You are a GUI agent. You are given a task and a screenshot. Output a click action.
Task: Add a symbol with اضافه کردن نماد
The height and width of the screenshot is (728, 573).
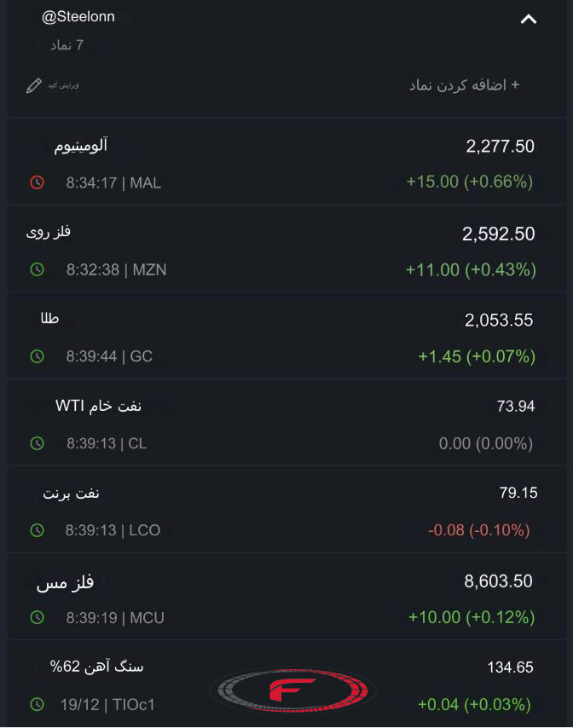pos(464,85)
